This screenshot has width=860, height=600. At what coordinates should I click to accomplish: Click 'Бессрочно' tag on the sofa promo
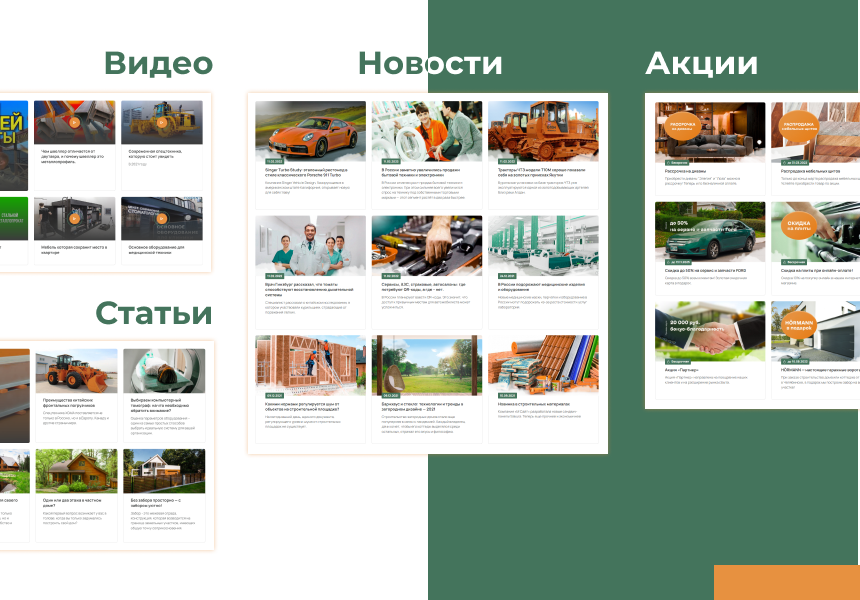(676, 161)
